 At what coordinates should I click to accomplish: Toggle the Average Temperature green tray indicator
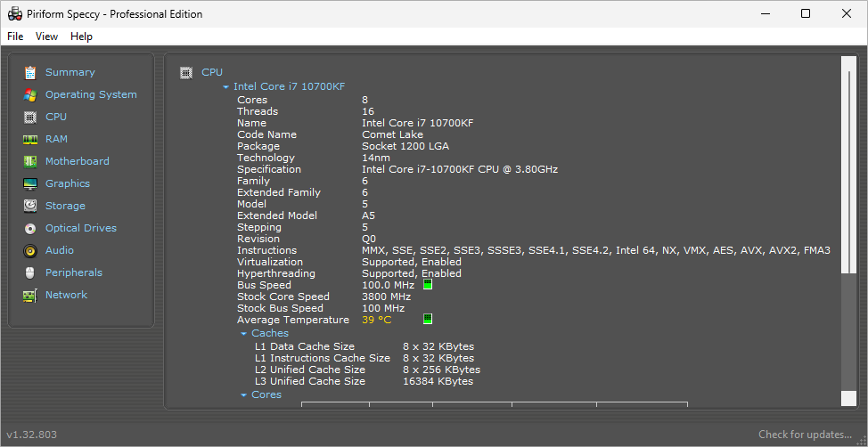tap(427, 320)
